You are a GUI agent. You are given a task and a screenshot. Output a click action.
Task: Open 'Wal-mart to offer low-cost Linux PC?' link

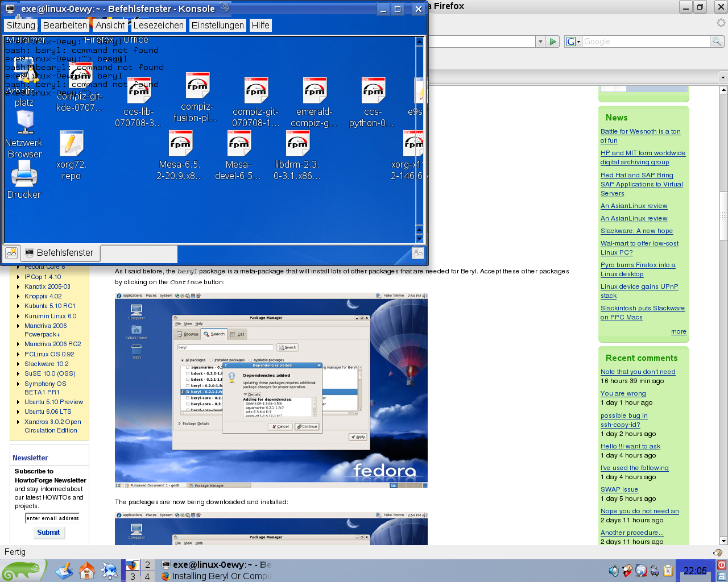(639, 248)
